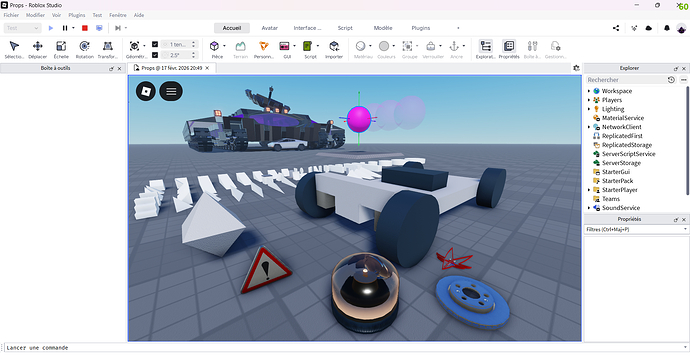Toggle client/server view button
The image size is (690, 364).
(x=99, y=28)
